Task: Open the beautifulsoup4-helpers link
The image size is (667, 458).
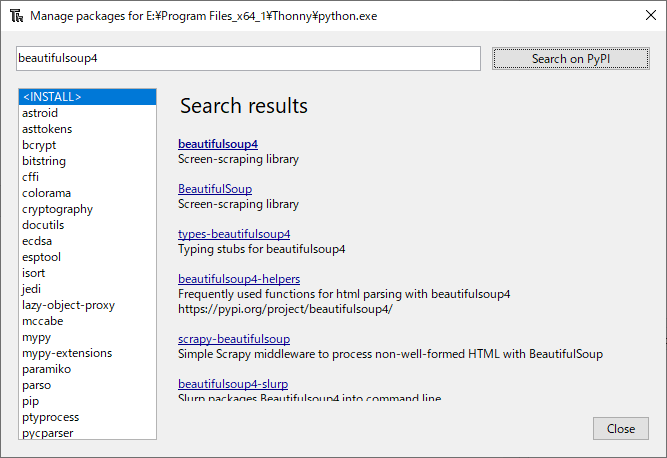Action: pyautogui.click(x=239, y=279)
